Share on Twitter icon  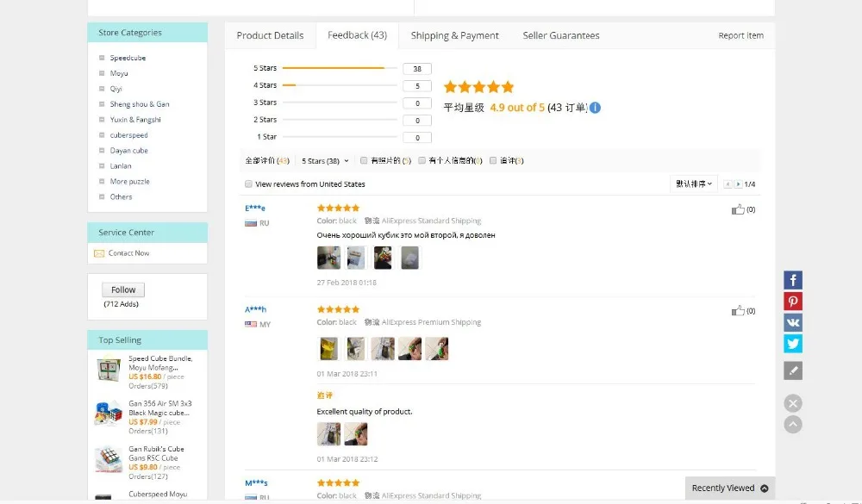coord(793,344)
